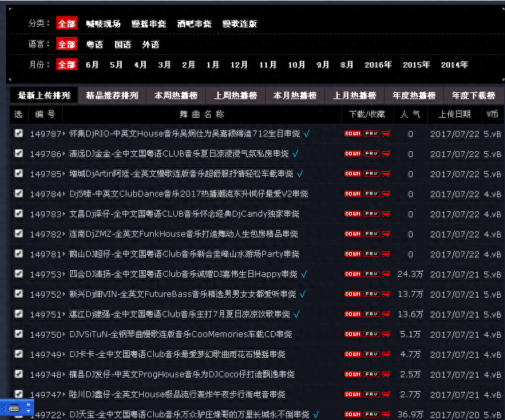
Task: Switch to 最新上传排列 tab
Action: (43, 96)
